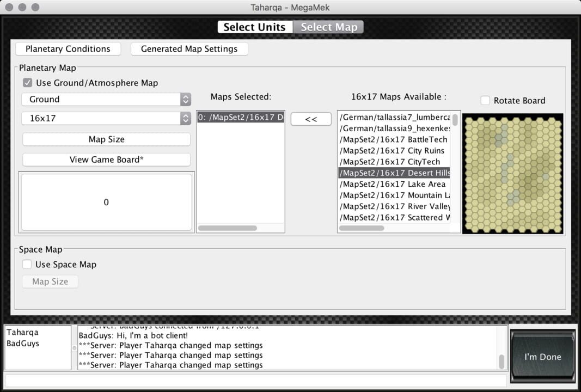Click the << button to remove selected map
The width and height of the screenshot is (581, 392).
point(311,119)
